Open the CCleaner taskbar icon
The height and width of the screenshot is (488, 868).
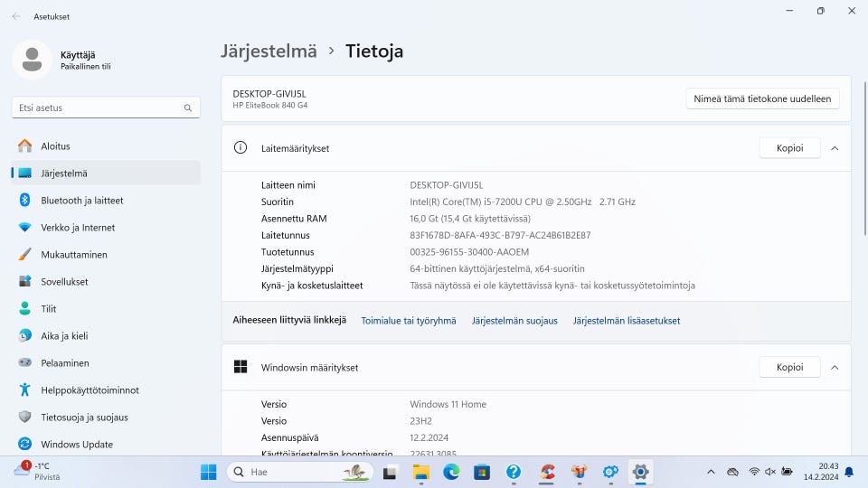548,472
